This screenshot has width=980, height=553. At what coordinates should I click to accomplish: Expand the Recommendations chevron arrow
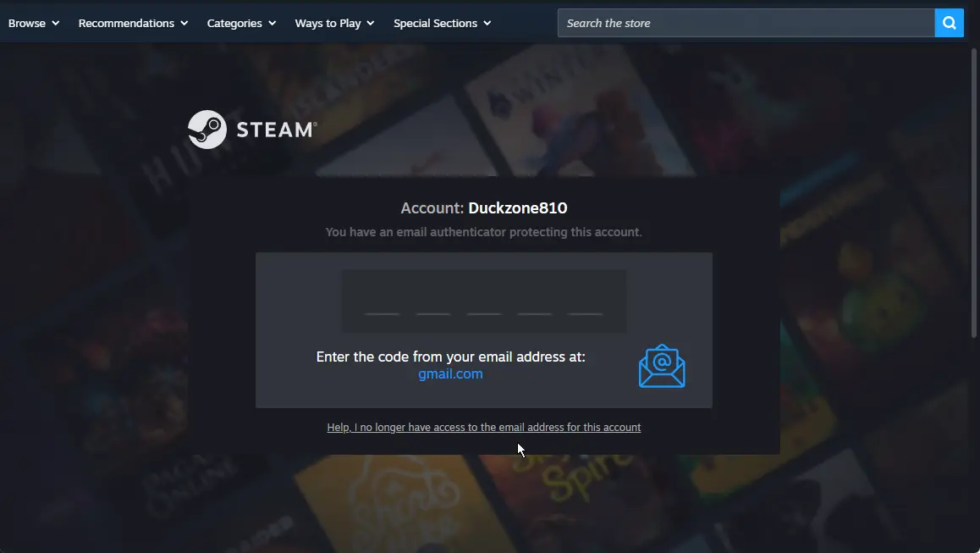coord(184,23)
